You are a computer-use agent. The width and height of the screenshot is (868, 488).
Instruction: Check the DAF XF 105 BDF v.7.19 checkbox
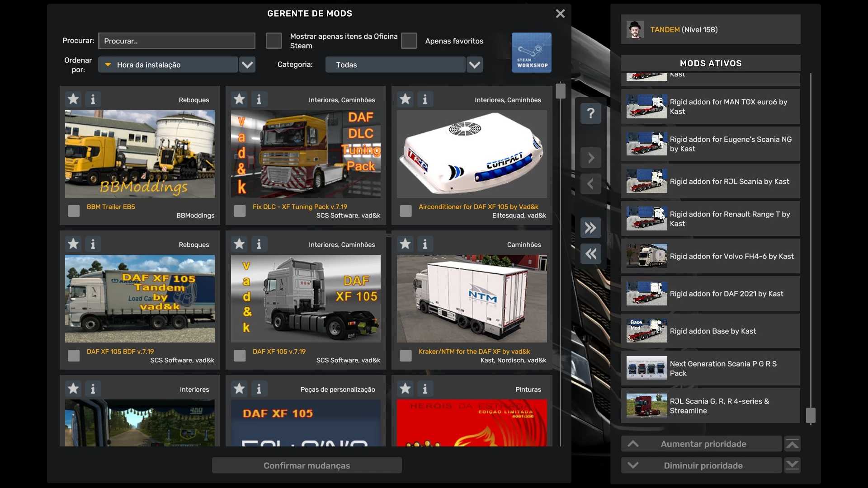point(74,356)
